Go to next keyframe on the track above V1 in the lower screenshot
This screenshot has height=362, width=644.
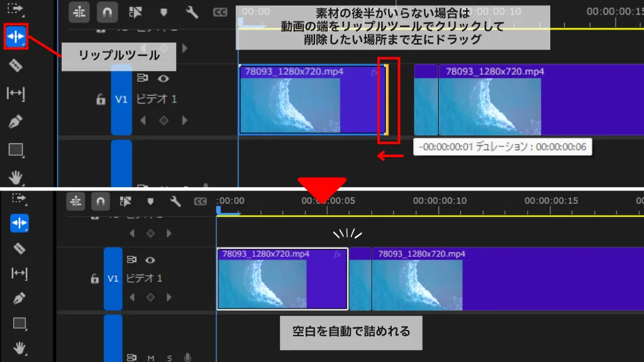pyautogui.click(x=169, y=234)
